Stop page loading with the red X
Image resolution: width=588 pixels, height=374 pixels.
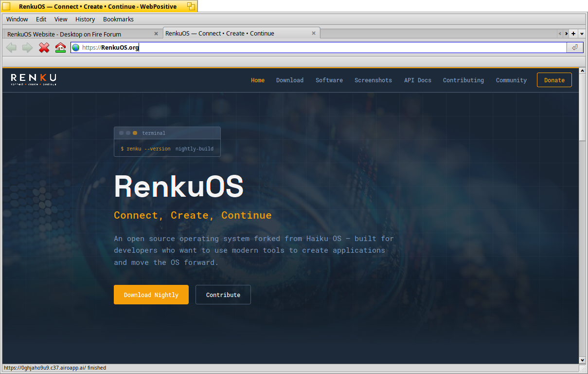point(44,48)
